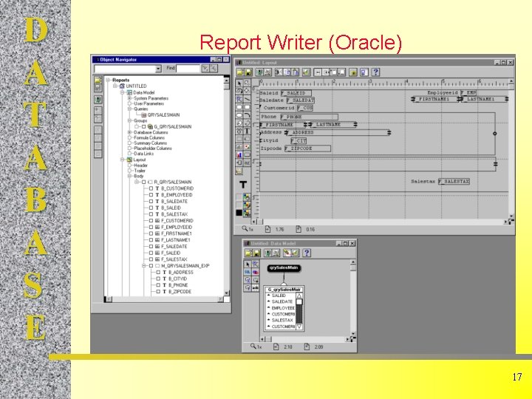Collapse the M_QRYSALESMAIN_EXP node
The image size is (532, 399).
(x=144, y=266)
